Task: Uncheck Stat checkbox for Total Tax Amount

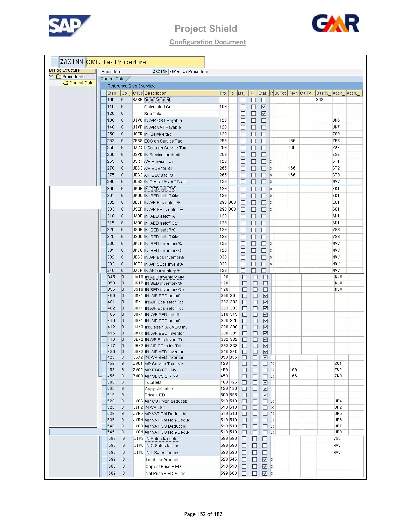Action: tap(265, 459)
